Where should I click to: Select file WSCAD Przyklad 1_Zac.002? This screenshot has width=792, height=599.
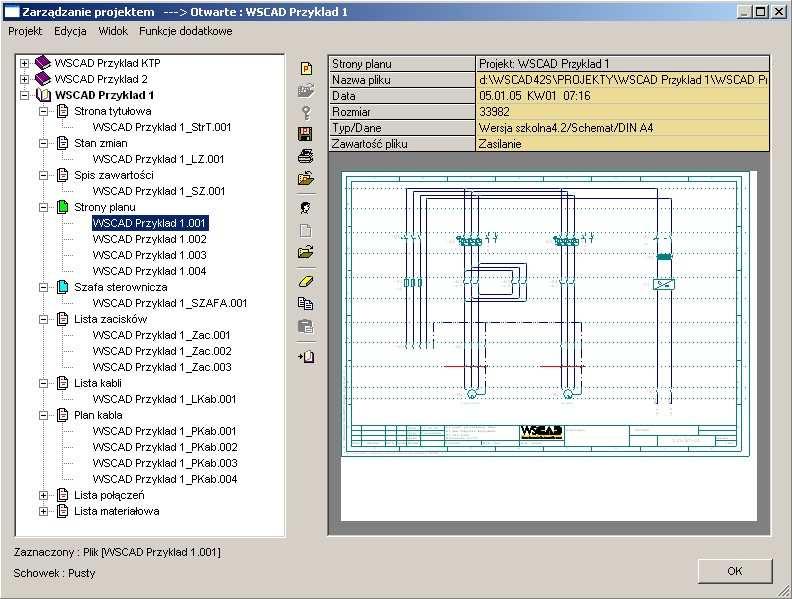(x=162, y=351)
